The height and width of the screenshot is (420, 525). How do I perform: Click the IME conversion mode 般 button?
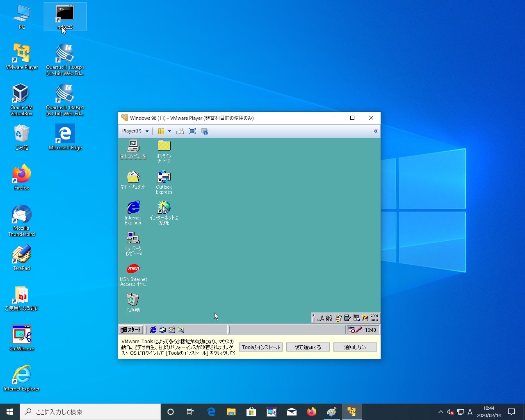[329, 318]
